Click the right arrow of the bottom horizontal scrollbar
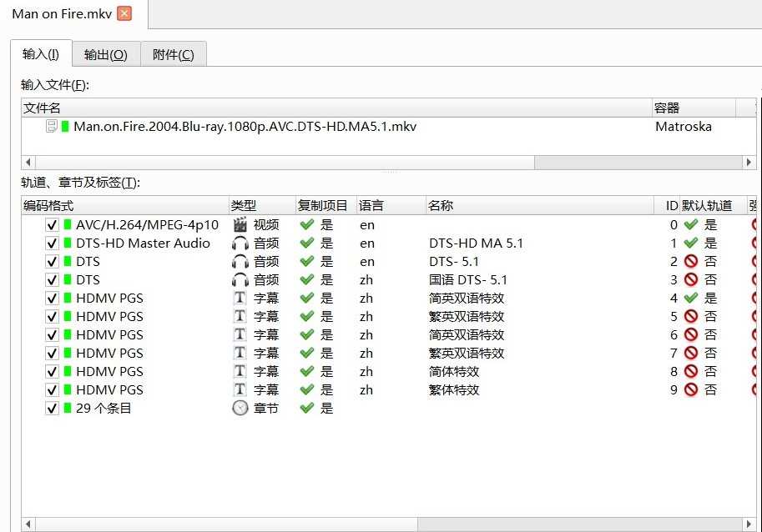Screen dimensions: 762x532 coord(749,524)
